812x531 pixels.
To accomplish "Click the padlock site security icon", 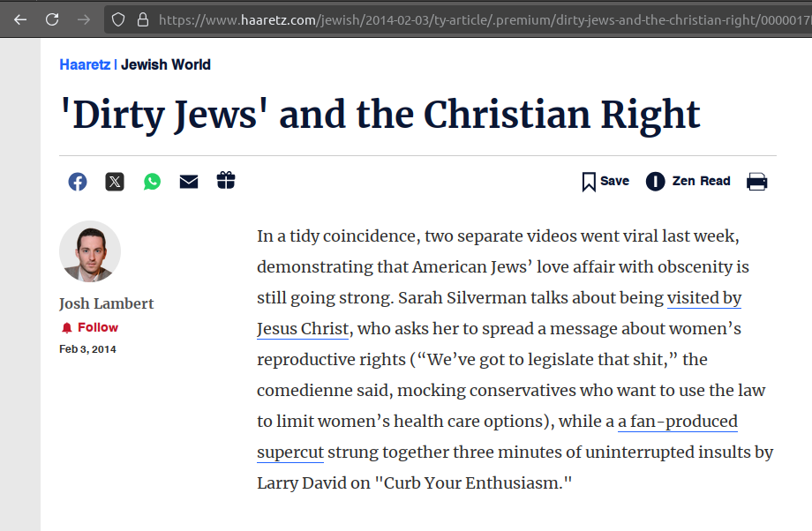I will [143, 19].
